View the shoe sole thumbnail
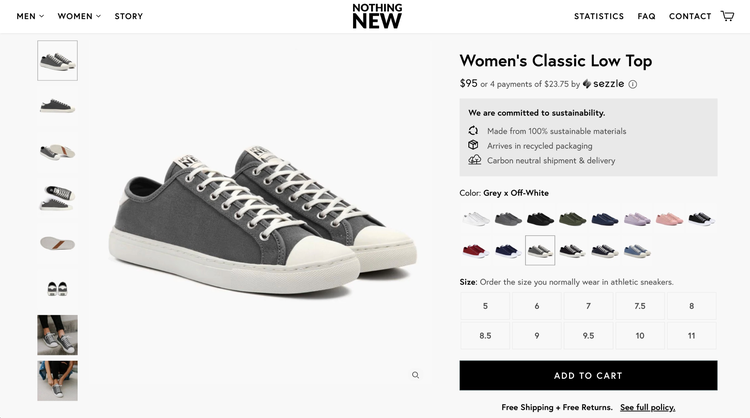750x418 pixels. click(57, 242)
